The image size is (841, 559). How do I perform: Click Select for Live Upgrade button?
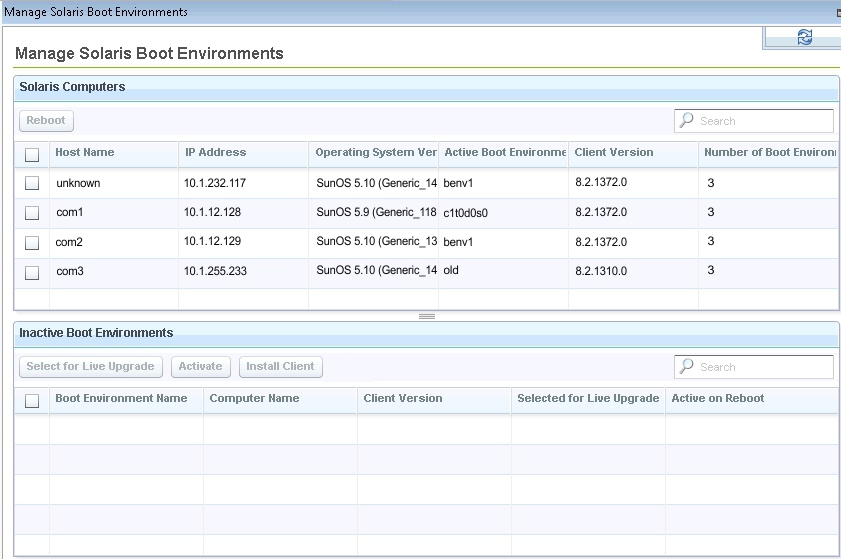(90, 367)
